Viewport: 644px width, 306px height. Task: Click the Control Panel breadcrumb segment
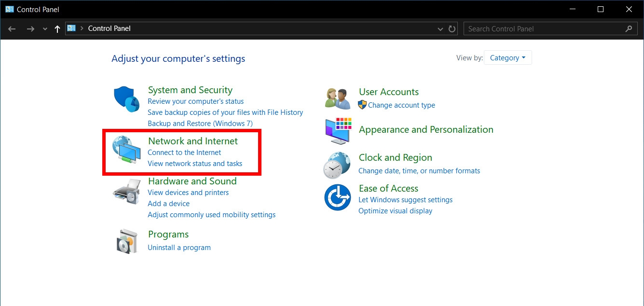coord(110,28)
